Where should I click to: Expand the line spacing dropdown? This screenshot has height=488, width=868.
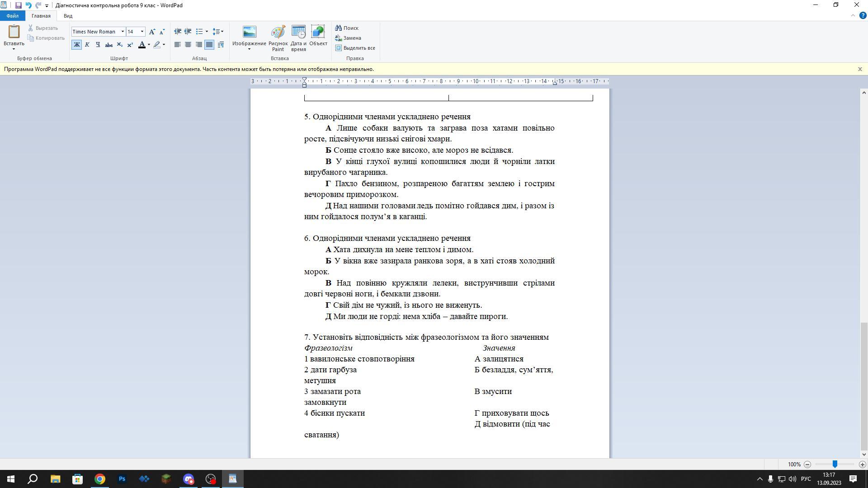[222, 32]
